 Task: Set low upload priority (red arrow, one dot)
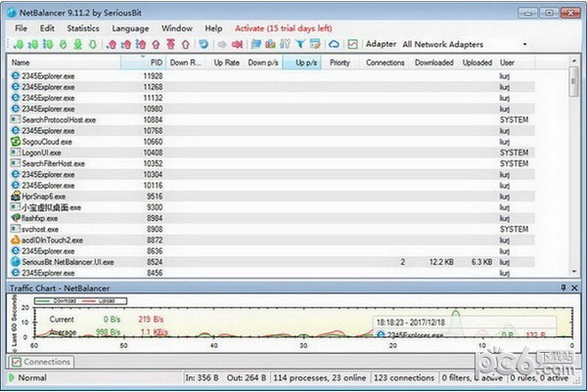coord(111,45)
